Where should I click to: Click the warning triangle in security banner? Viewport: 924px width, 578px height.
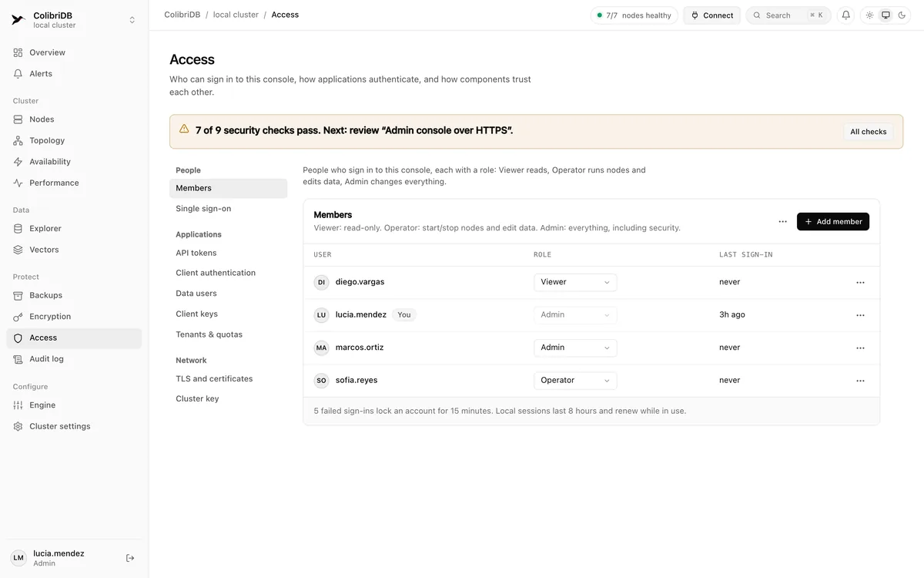click(184, 129)
